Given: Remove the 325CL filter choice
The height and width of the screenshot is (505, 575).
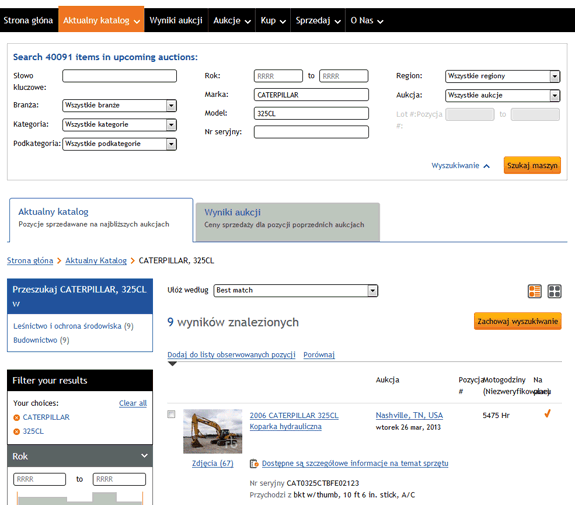Looking at the screenshot, I should 17,432.
